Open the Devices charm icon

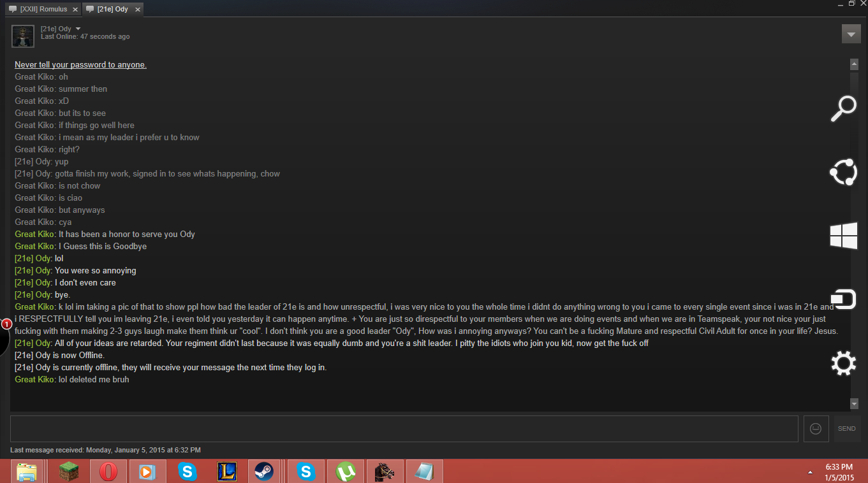(x=843, y=299)
